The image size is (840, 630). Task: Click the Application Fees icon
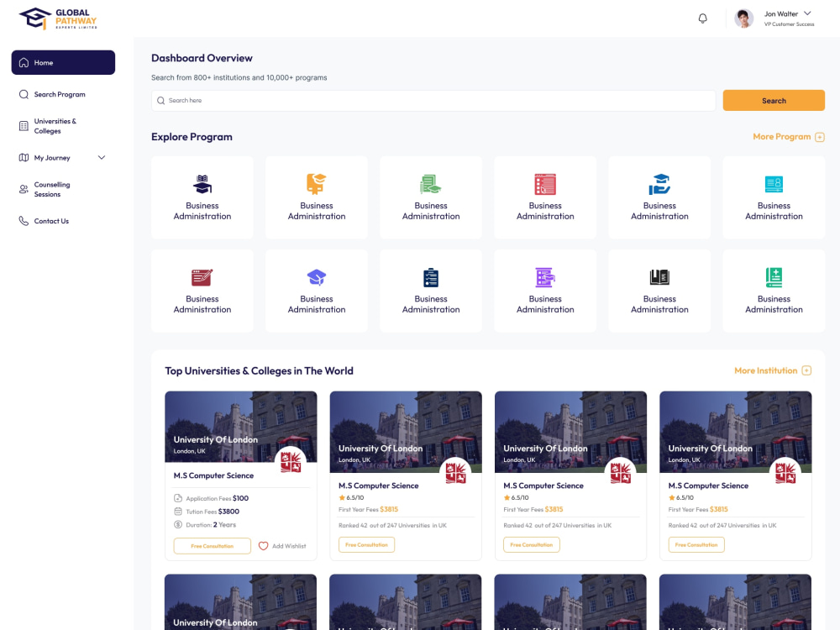click(x=178, y=498)
